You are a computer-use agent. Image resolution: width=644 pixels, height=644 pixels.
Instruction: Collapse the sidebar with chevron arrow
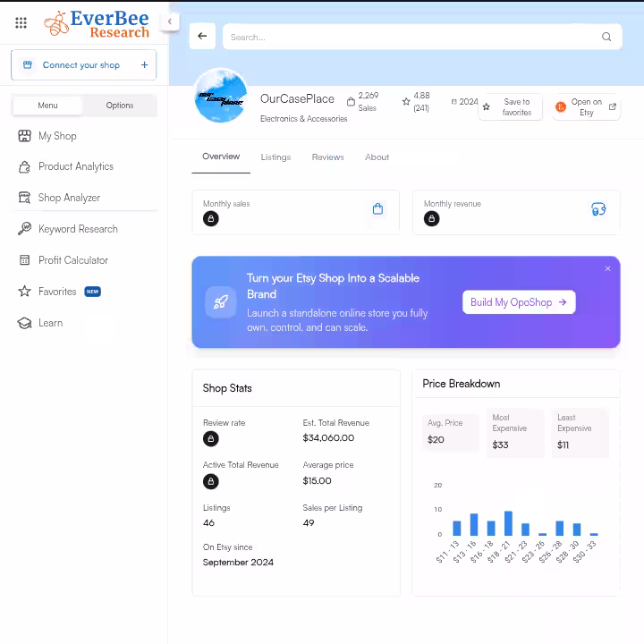click(x=170, y=21)
